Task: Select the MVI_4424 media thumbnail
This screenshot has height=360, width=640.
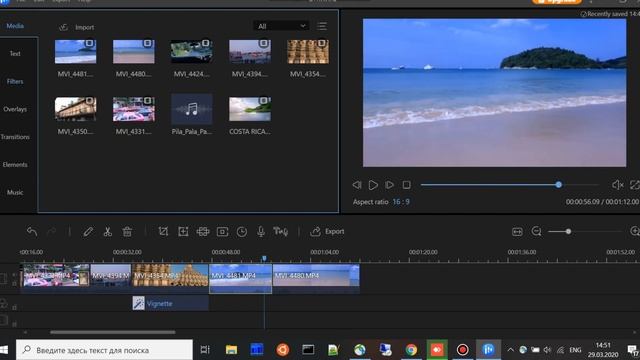Action: point(191,52)
